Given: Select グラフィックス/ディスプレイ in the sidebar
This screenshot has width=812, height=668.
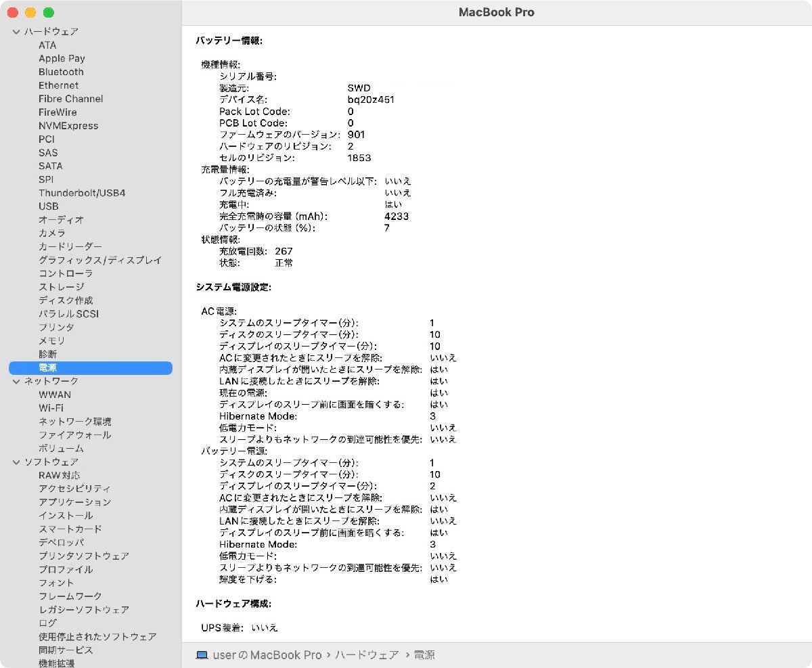Looking at the screenshot, I should pyautogui.click(x=100, y=261).
